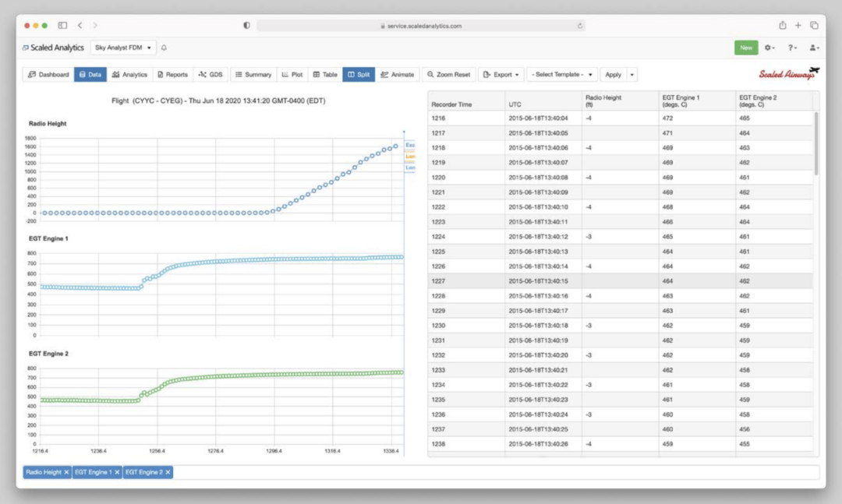Switch to Plot view
The width and height of the screenshot is (842, 504).
(292, 74)
